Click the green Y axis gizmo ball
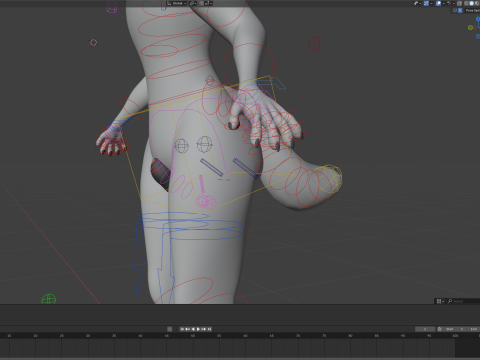The image size is (480, 360). coord(470,27)
